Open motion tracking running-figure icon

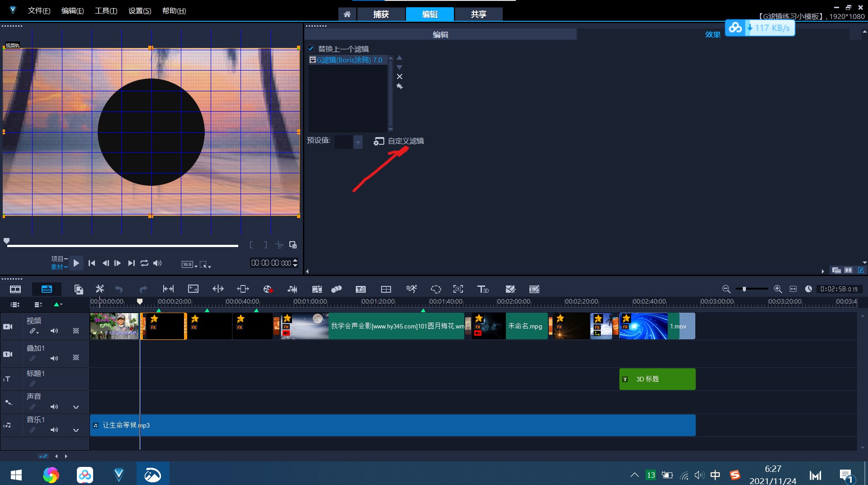point(411,289)
